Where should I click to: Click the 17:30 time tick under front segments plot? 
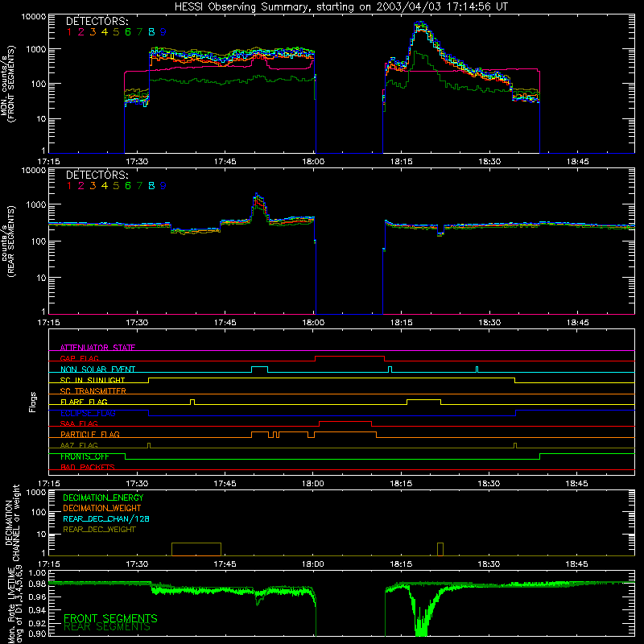click(137, 162)
